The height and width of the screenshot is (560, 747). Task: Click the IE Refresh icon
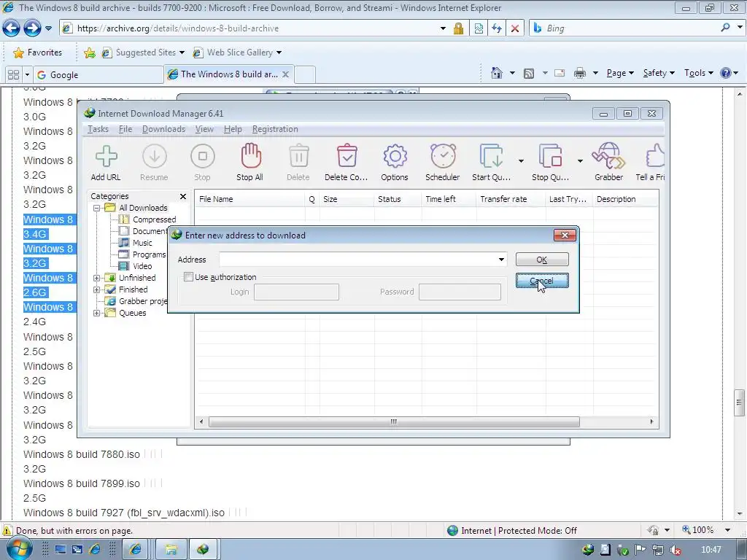497,28
